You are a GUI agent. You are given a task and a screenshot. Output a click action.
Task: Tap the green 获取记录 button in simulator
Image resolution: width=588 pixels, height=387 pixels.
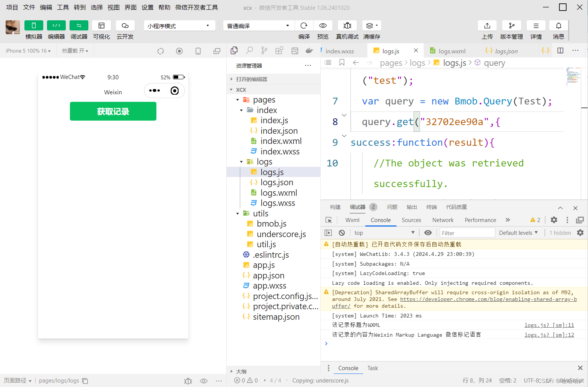tap(113, 111)
